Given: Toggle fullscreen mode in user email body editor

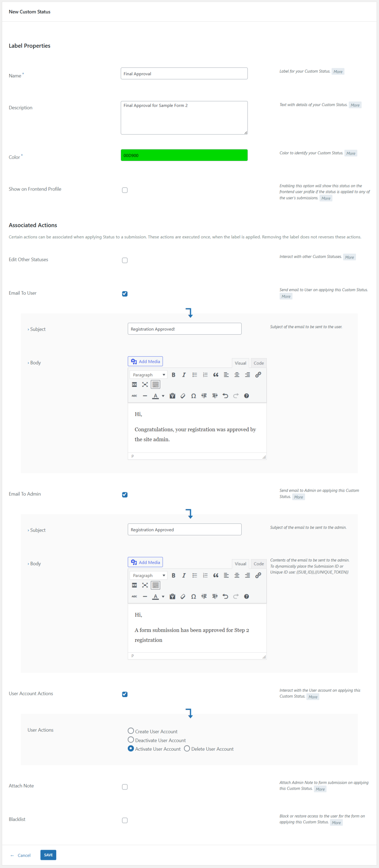Looking at the screenshot, I should tap(145, 384).
